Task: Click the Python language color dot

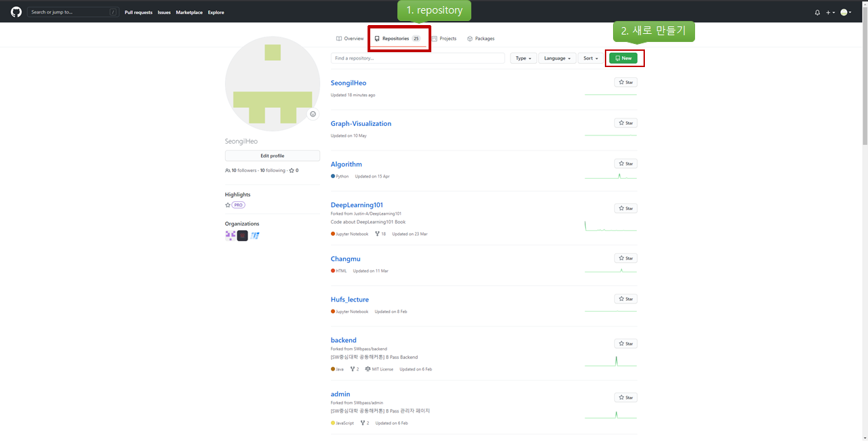Action: point(333,176)
